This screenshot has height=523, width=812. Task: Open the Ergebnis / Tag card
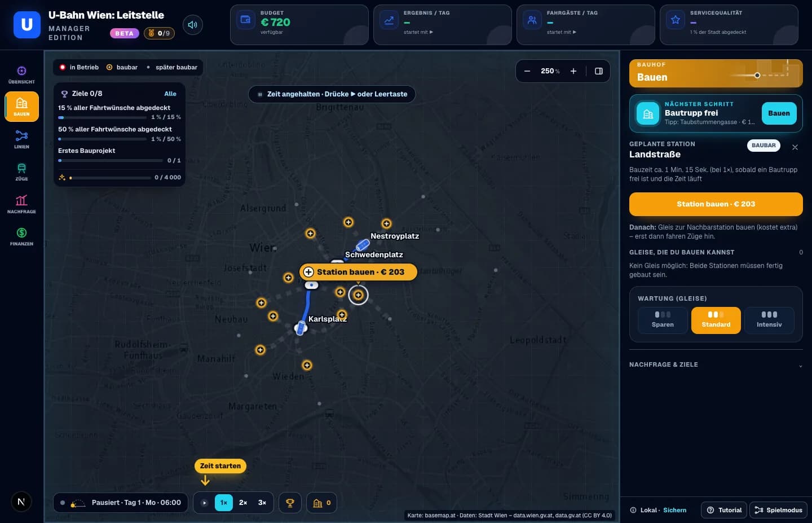click(x=443, y=25)
